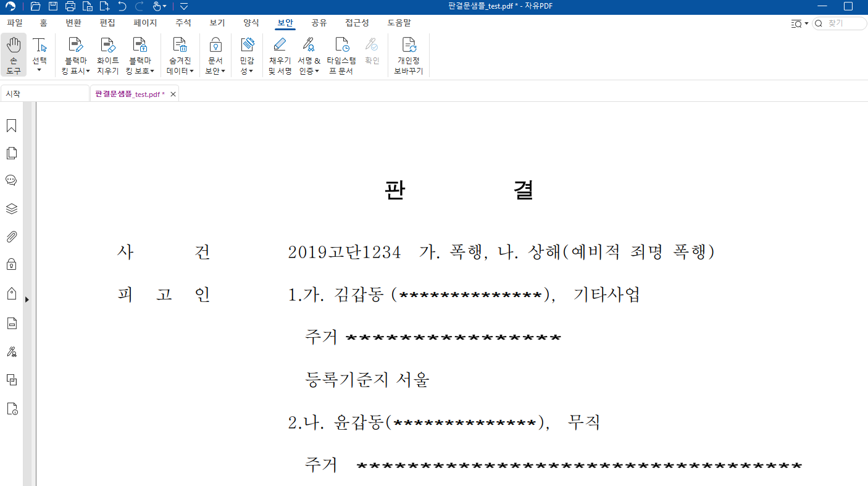
Task: Open the form fields sidebar panel
Action: pyautogui.click(x=11, y=323)
